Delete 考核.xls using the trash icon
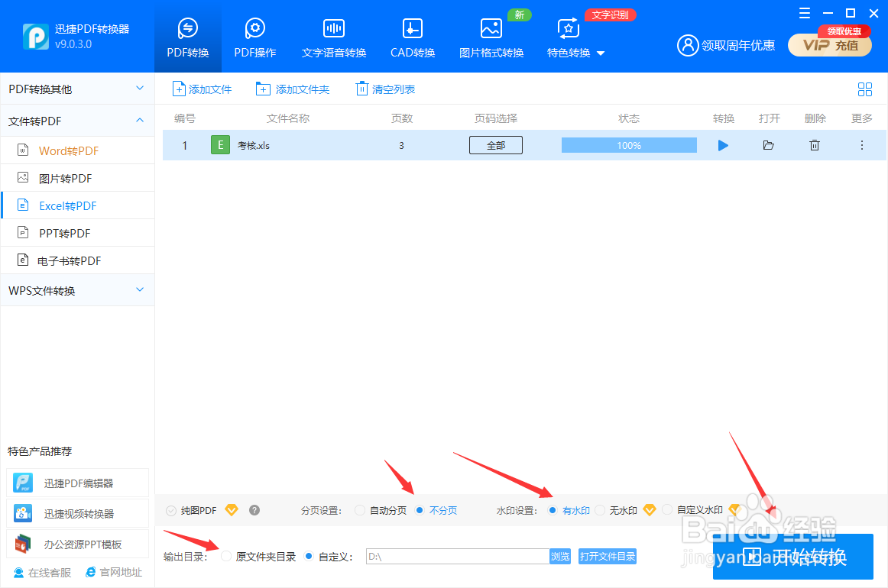This screenshot has height=588, width=888. pyautogui.click(x=815, y=144)
